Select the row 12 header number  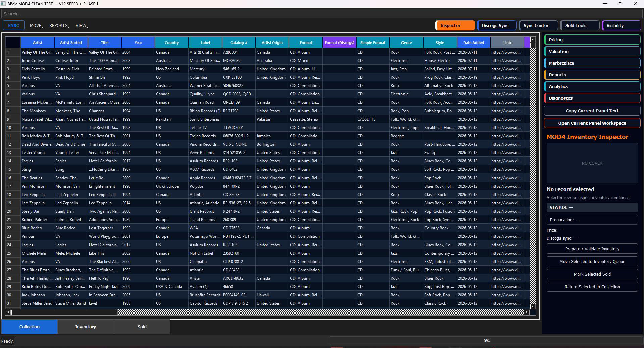pyautogui.click(x=13, y=144)
